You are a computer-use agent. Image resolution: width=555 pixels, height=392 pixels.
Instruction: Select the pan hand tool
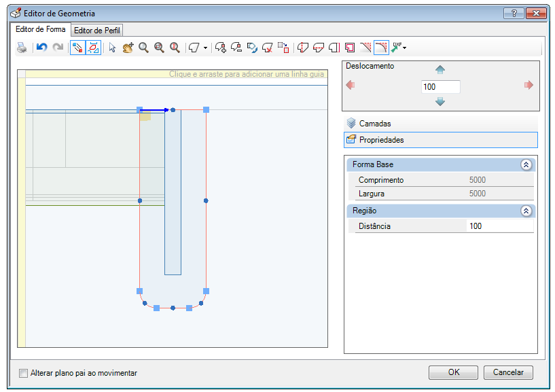pyautogui.click(x=128, y=48)
